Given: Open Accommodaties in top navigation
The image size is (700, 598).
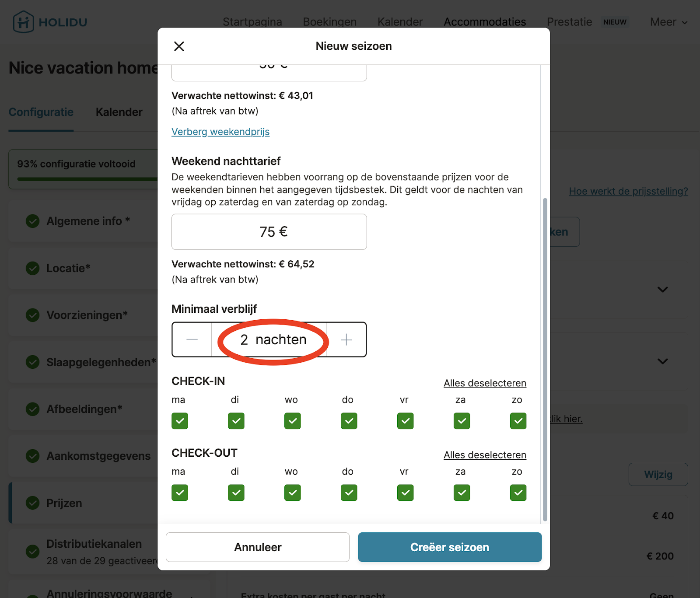Looking at the screenshot, I should click(x=485, y=22).
